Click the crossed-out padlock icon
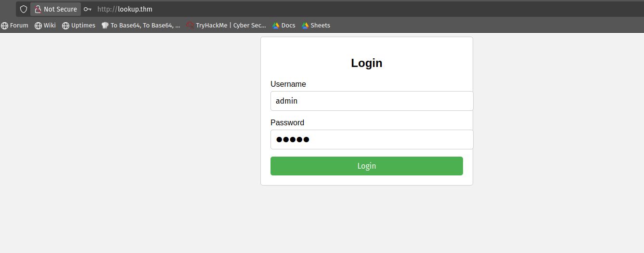 [38, 9]
